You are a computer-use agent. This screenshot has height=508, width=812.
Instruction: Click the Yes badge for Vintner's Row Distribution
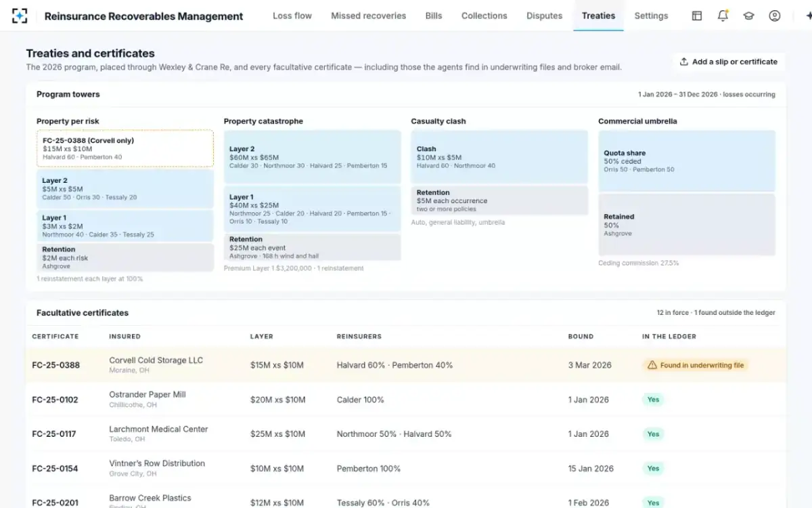click(x=653, y=469)
